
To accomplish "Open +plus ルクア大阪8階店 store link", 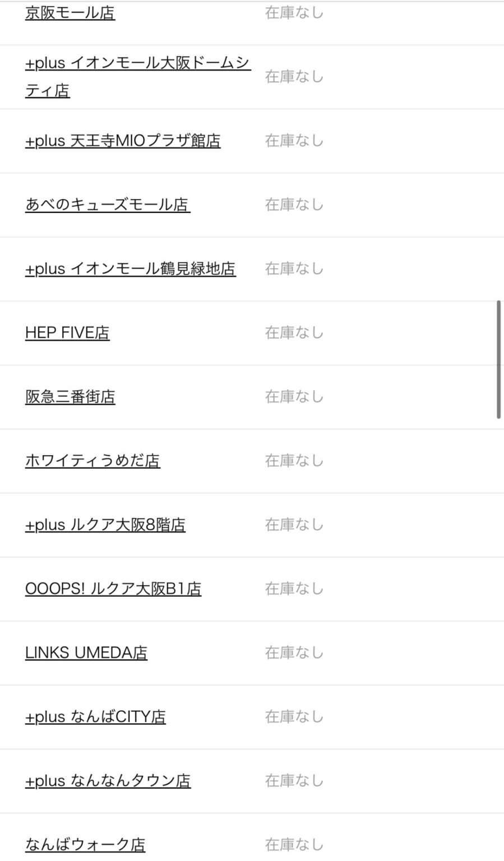I will pos(105,525).
